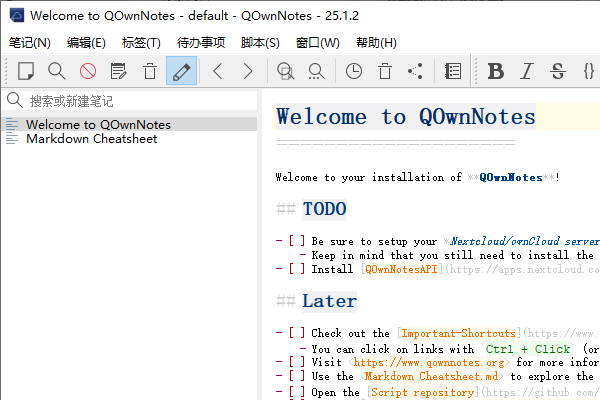Click the bold QOwnNotes word in intro
Screen dimensions: 600x400
(511, 177)
